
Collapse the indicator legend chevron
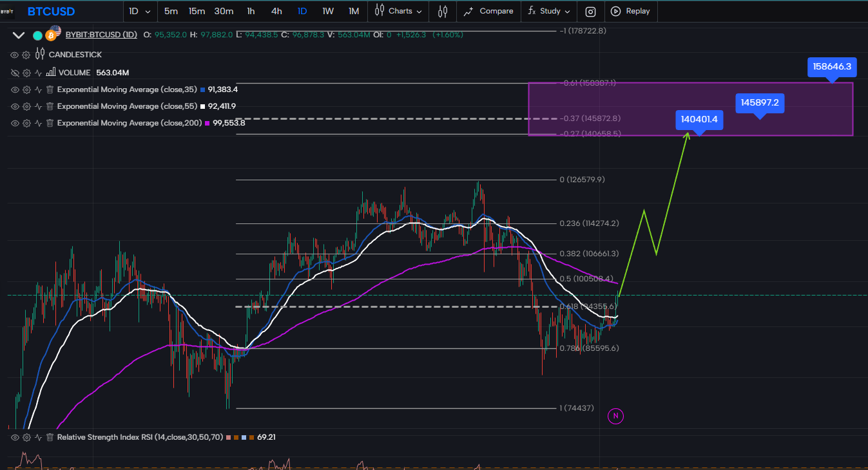coord(19,35)
